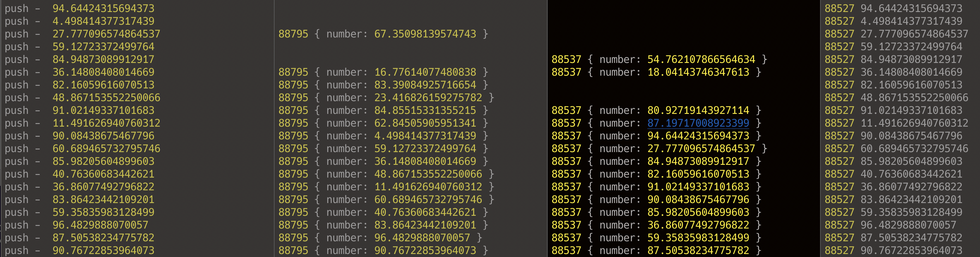Screen dimensions: 980x257
Task: Click the line 'push - 90.08438675467796'
Action: point(79,136)
